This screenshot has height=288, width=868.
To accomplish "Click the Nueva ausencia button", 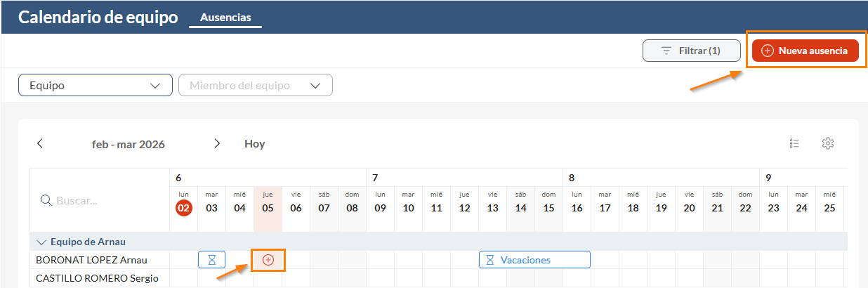I will click(x=805, y=51).
